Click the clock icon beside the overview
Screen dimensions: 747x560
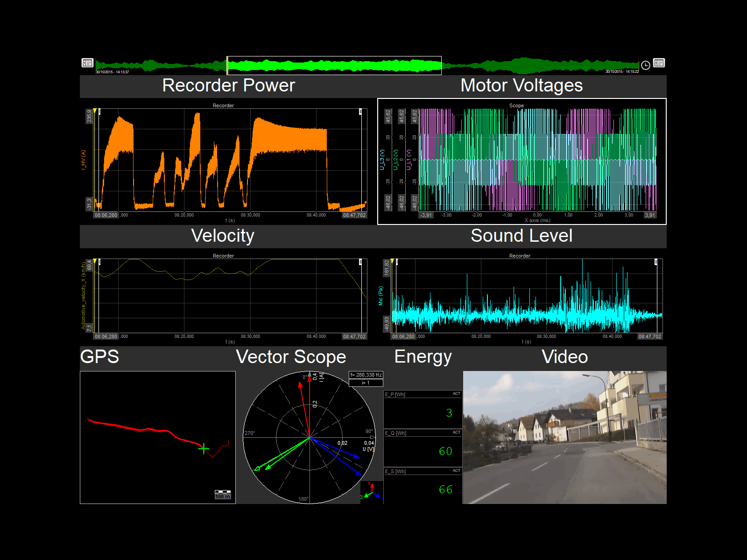tap(645, 65)
